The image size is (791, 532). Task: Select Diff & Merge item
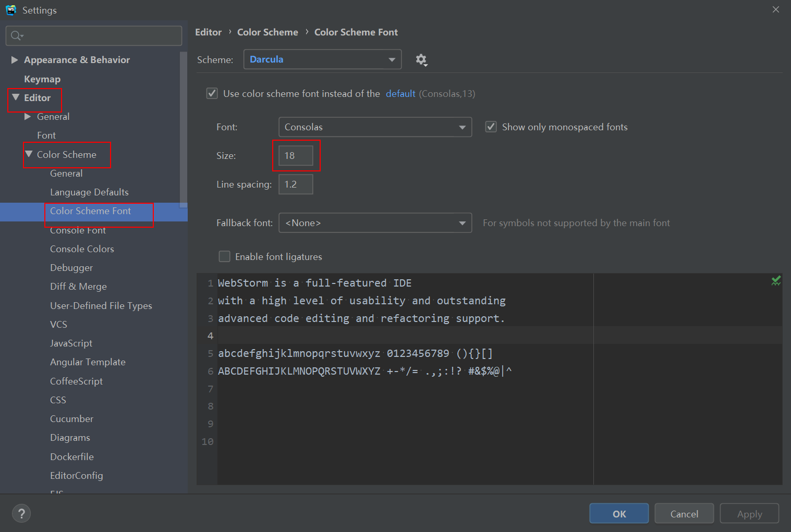[x=78, y=287]
